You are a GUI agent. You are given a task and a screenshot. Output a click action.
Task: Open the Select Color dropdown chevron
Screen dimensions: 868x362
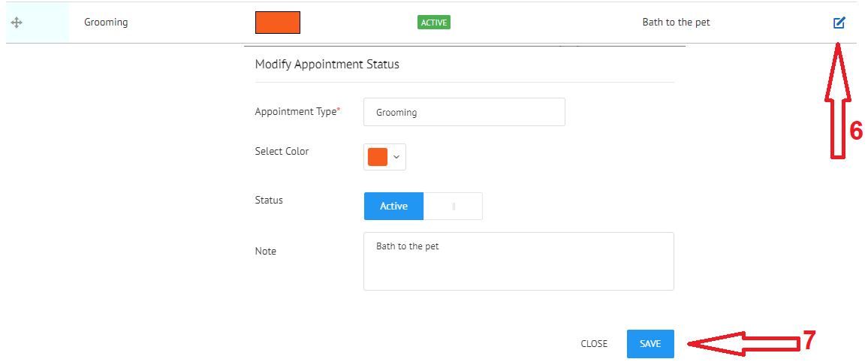[x=396, y=157]
